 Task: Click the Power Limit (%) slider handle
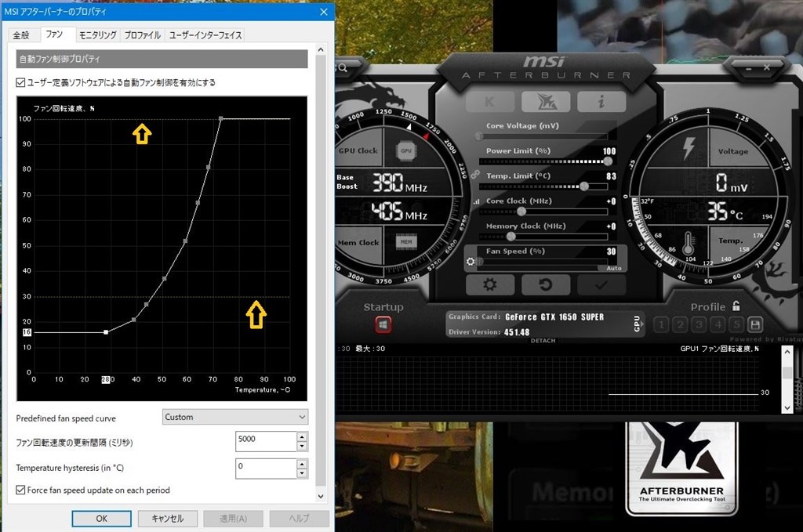(x=608, y=161)
